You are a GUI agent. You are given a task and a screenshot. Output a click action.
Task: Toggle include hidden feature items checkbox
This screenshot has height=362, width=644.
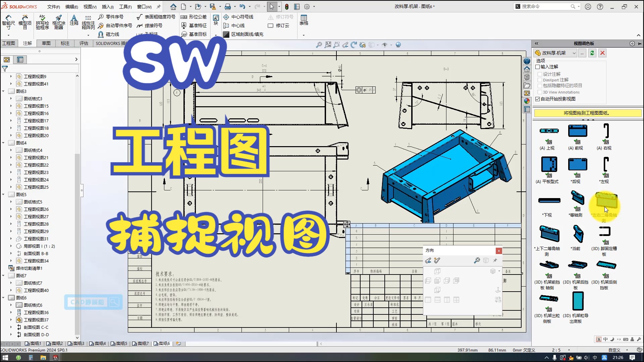pyautogui.click(x=540, y=85)
